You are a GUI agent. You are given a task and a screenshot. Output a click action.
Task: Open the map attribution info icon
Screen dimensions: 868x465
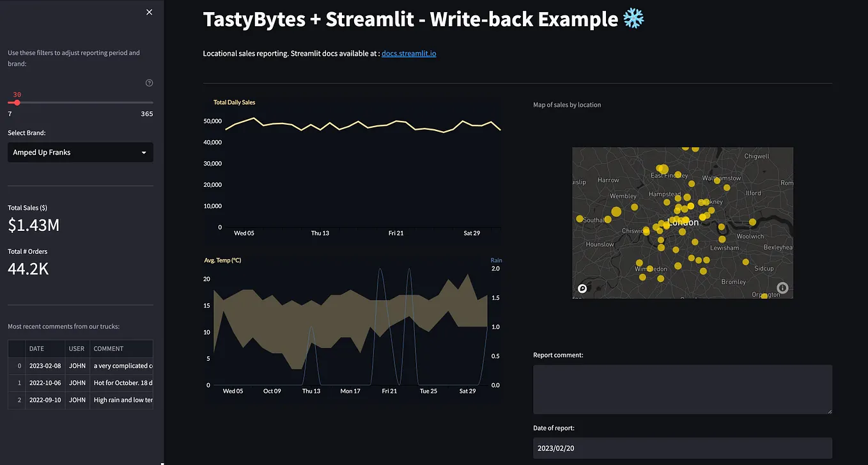782,288
